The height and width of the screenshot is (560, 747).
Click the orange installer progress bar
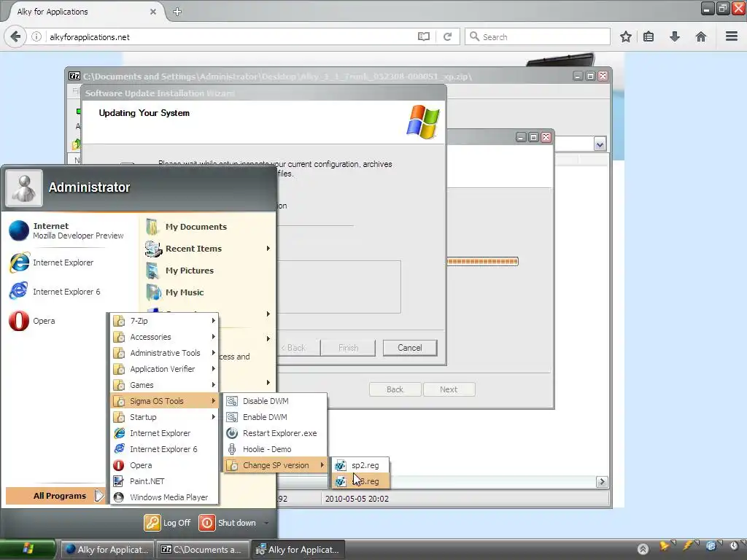pos(483,262)
